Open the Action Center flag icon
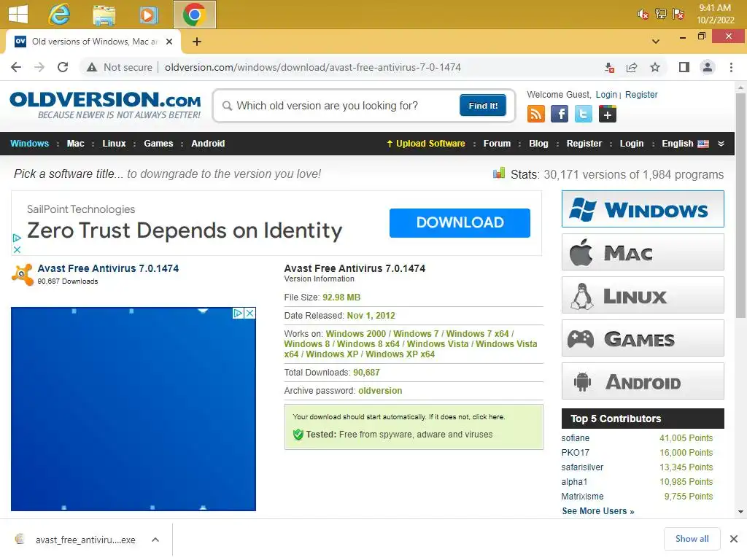This screenshot has width=747, height=560. tap(678, 14)
